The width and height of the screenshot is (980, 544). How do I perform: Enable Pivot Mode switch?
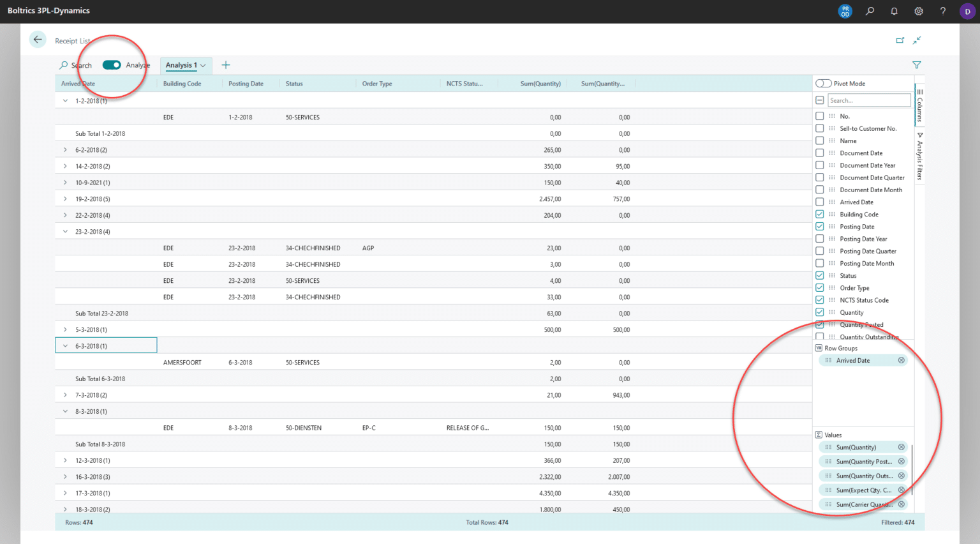[824, 84]
